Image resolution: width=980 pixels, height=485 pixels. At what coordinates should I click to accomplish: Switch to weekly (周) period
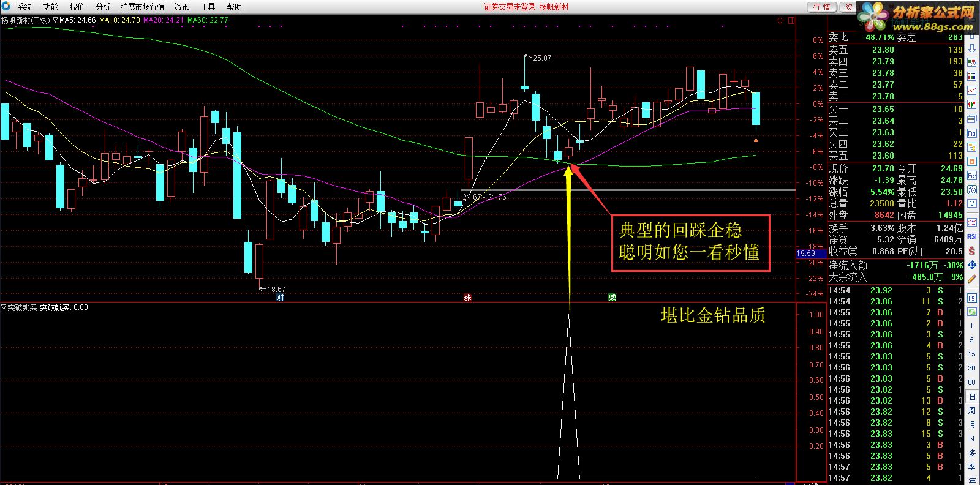pyautogui.click(x=972, y=410)
